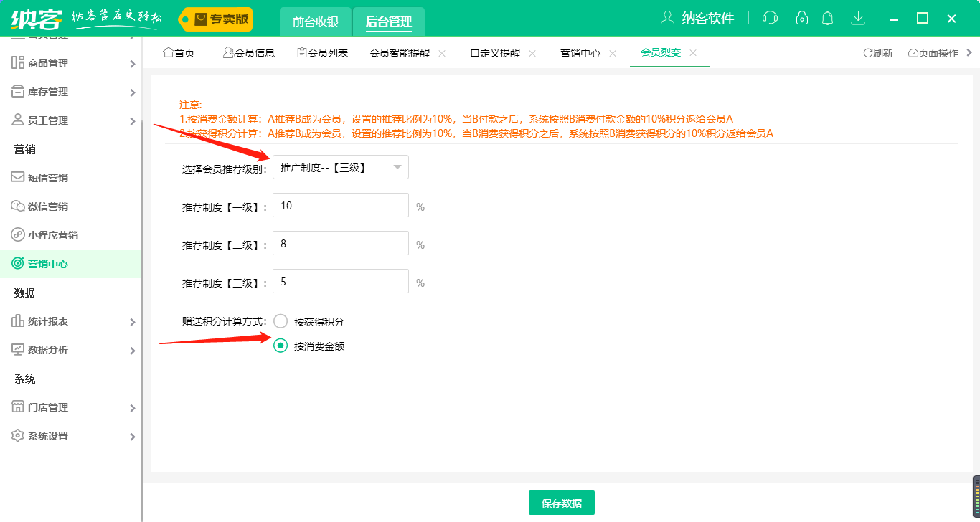Open the 会员智能提醒 tab
The width and height of the screenshot is (980, 522).
tap(401, 52)
